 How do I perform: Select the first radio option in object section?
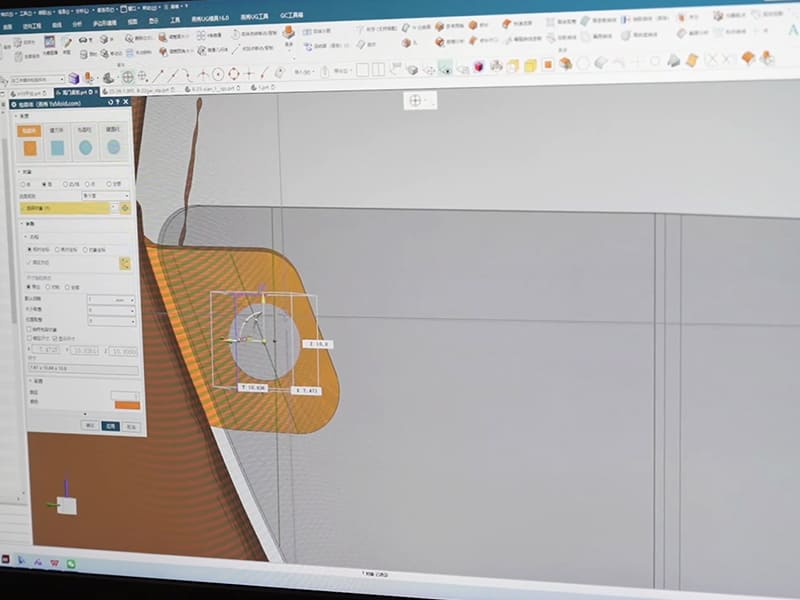tap(22, 184)
